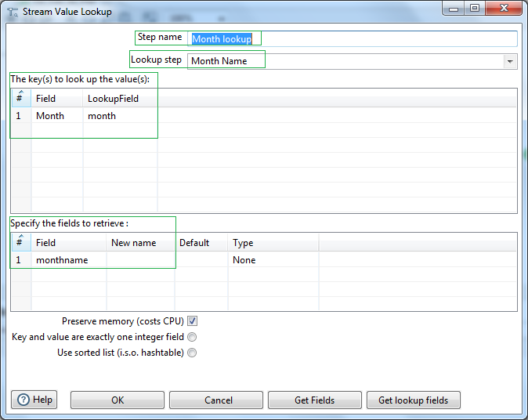528x420 pixels.
Task: Select row number 1 in the keys table
Action: click(21, 115)
